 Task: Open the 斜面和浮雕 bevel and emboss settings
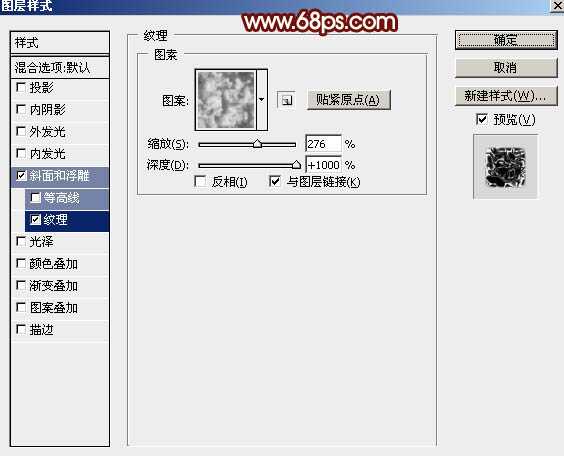tap(59, 175)
